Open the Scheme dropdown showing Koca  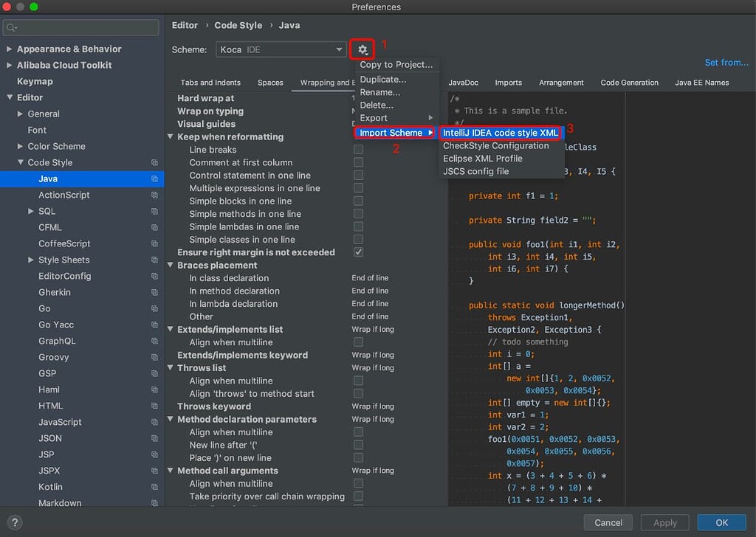(281, 49)
